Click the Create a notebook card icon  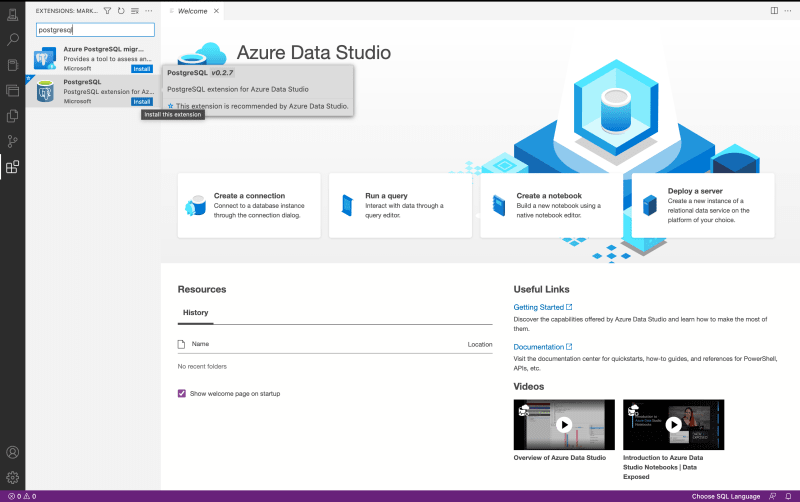coord(499,206)
